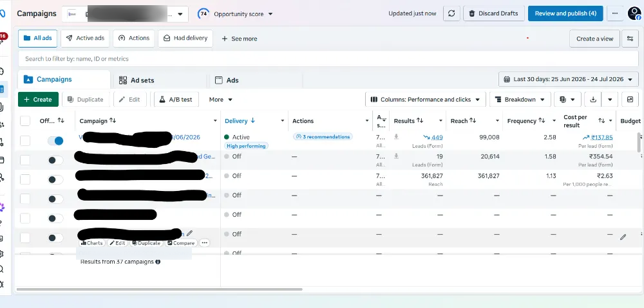The height and width of the screenshot is (308, 644).
Task: Click Discard Drafts
Action: 494,14
